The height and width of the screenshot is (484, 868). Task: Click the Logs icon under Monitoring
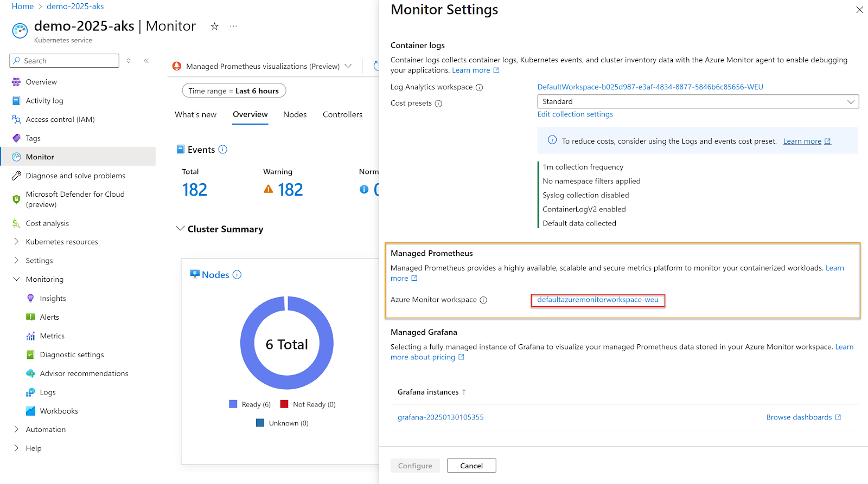click(30, 392)
